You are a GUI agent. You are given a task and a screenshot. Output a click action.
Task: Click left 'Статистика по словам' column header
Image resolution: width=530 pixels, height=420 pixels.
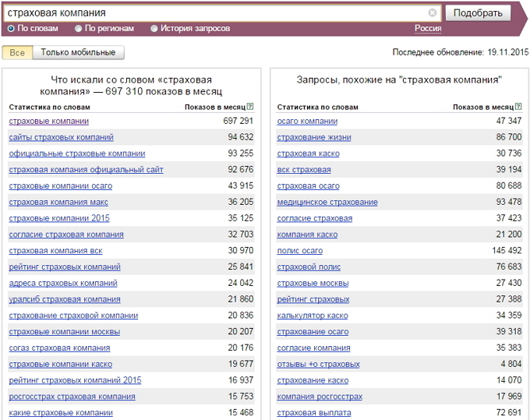click(49, 107)
